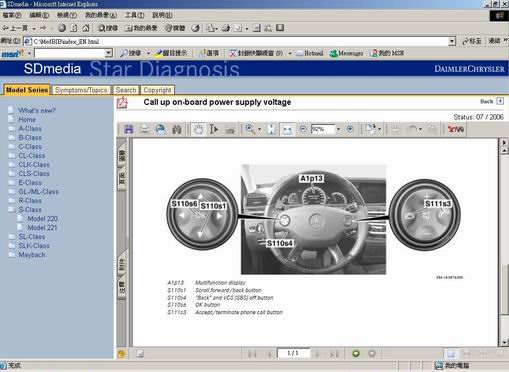Click the green next-view circle button

tap(356, 353)
